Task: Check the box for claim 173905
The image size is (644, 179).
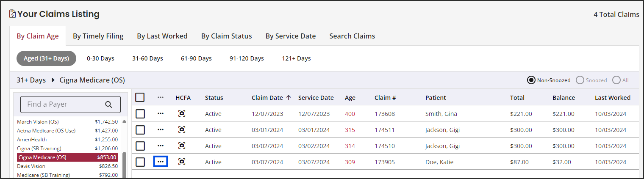Action: [140, 162]
